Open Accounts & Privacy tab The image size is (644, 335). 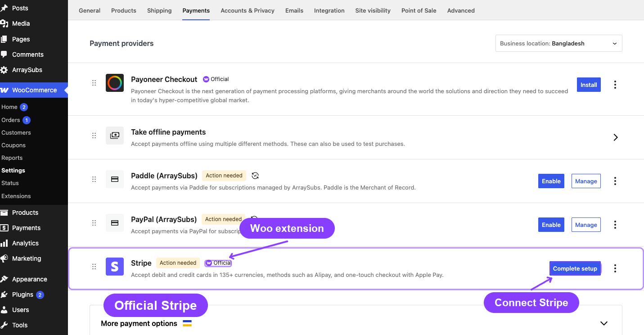pyautogui.click(x=248, y=10)
